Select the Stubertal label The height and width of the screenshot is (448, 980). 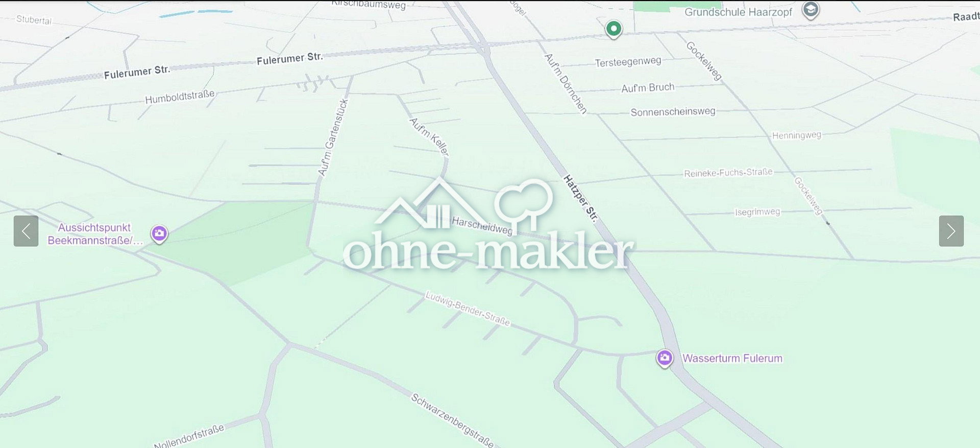(34, 20)
